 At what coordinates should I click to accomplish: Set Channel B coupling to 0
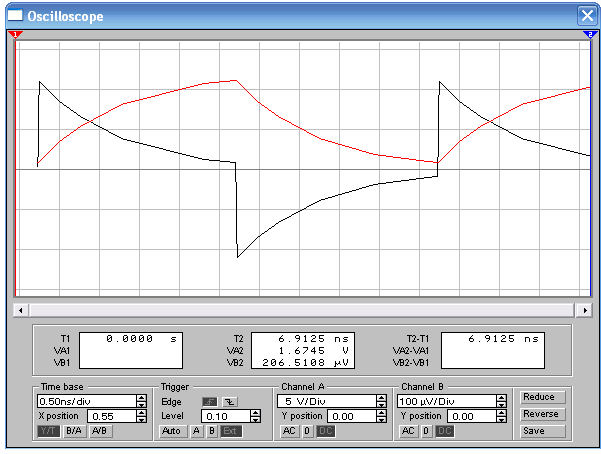(426, 431)
